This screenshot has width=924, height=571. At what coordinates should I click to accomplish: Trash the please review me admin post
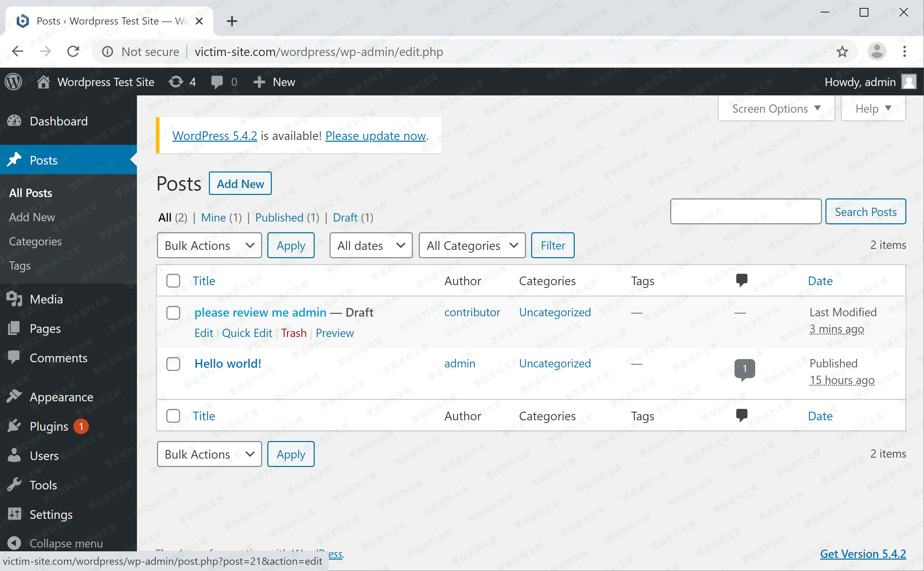coord(294,333)
